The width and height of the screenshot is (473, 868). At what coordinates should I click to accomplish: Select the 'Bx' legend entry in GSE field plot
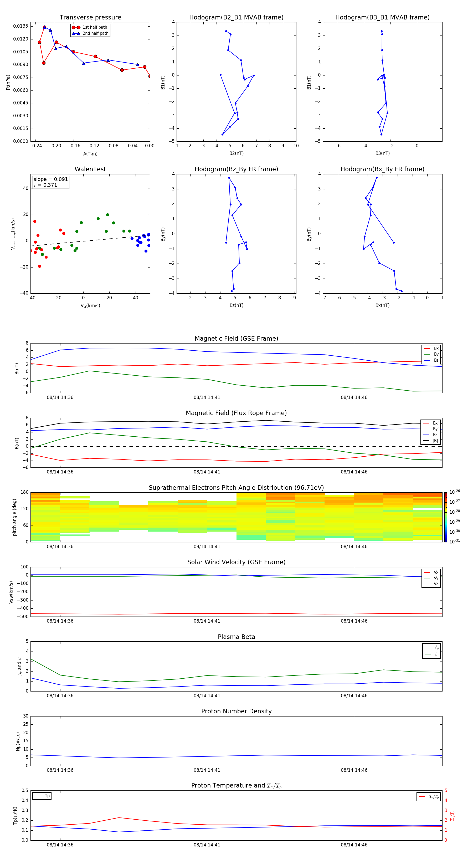click(x=431, y=349)
